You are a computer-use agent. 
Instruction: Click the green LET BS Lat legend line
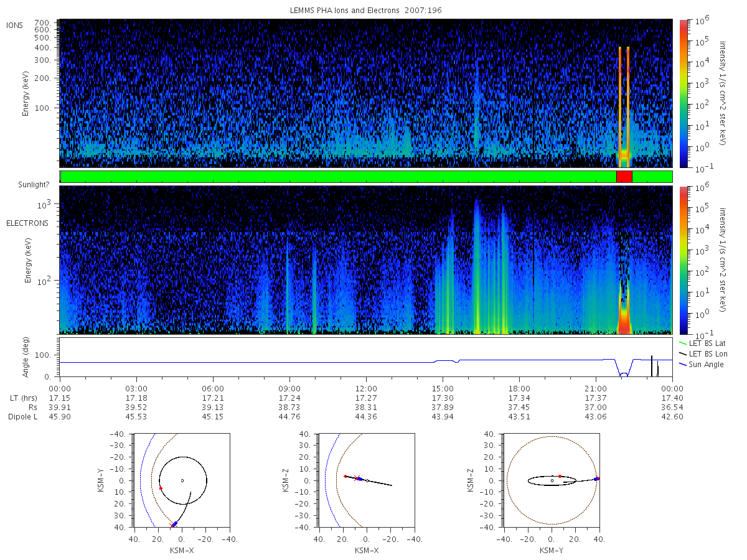tap(684, 343)
